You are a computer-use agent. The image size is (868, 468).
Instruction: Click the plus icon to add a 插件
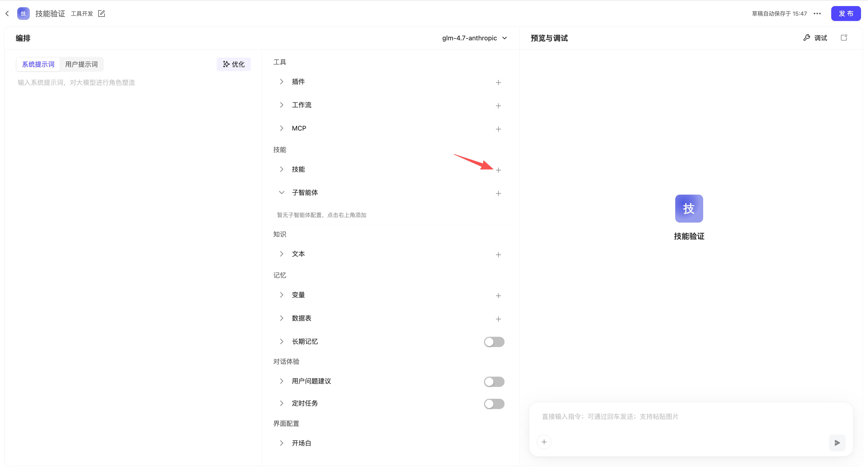pos(499,83)
